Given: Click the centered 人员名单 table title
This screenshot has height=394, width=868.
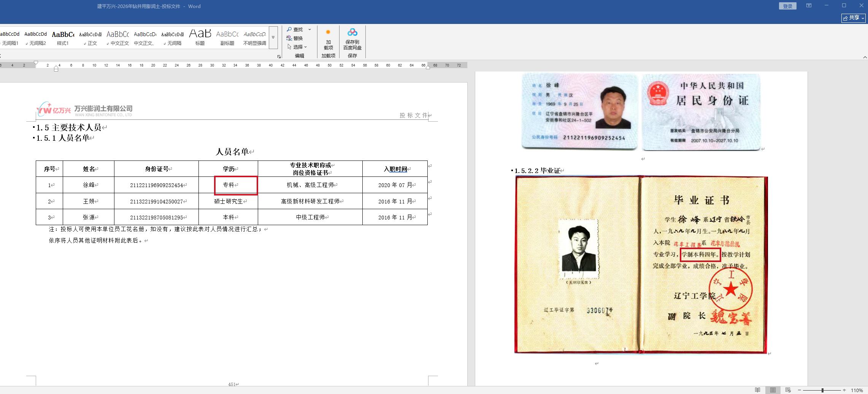Looking at the screenshot, I should tap(232, 152).
